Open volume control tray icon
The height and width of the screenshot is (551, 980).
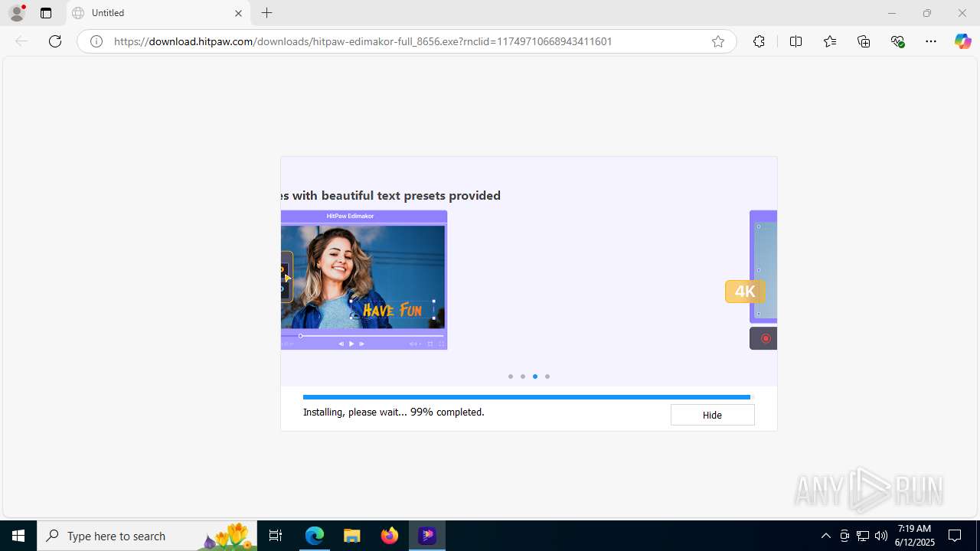click(x=881, y=536)
